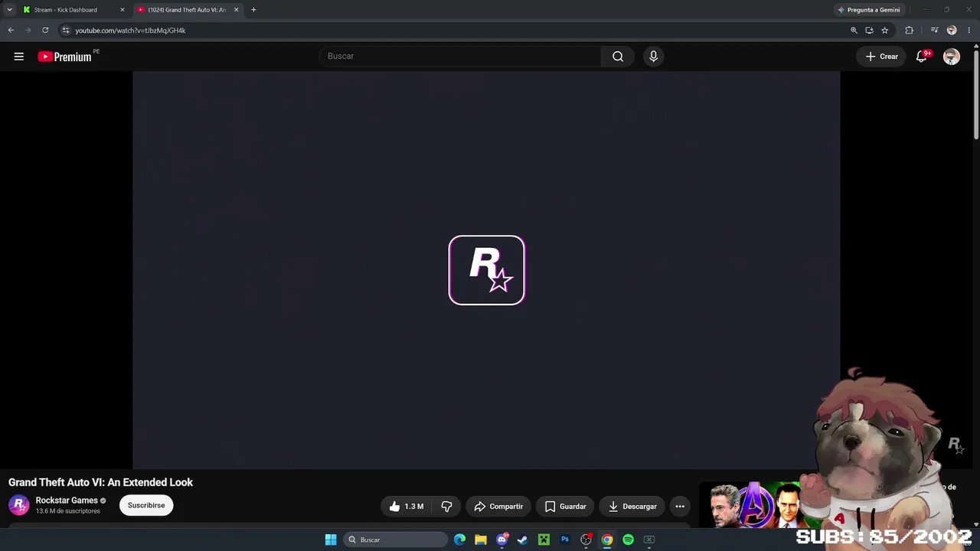980x551 pixels.
Task: Activate voice search microphone
Action: point(653,56)
